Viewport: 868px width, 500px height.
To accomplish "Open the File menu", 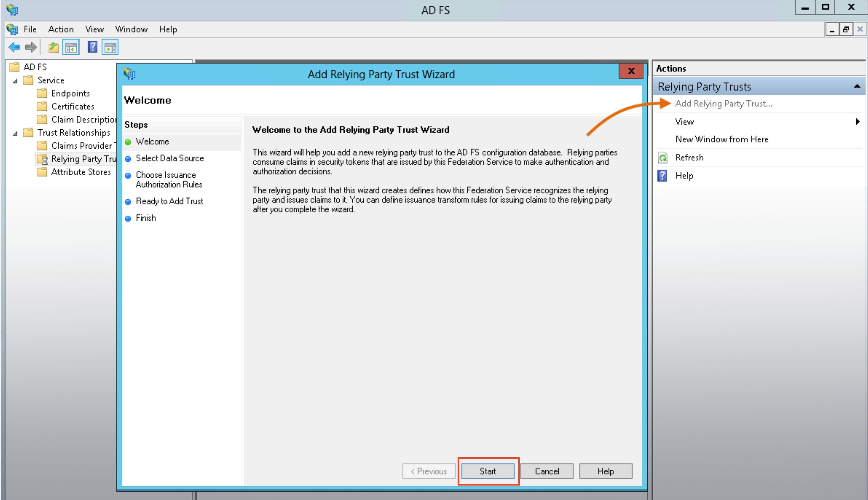I will coord(30,29).
